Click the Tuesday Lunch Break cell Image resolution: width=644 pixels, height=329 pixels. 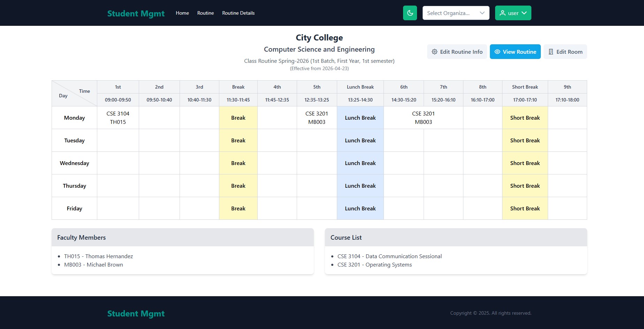[360, 140]
